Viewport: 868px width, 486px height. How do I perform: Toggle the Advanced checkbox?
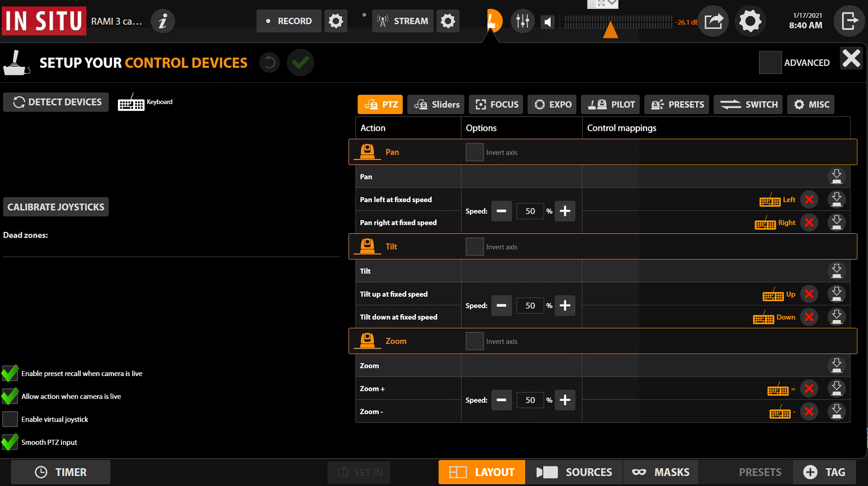tap(770, 62)
